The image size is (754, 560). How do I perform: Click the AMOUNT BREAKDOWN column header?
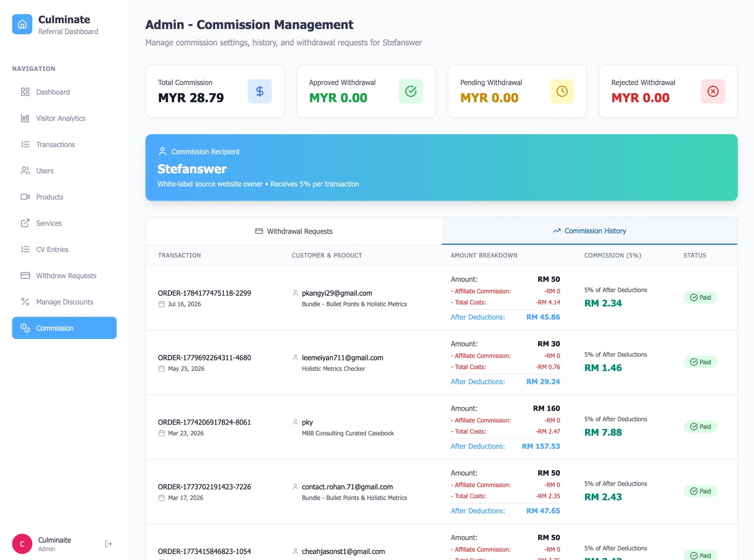(484, 255)
